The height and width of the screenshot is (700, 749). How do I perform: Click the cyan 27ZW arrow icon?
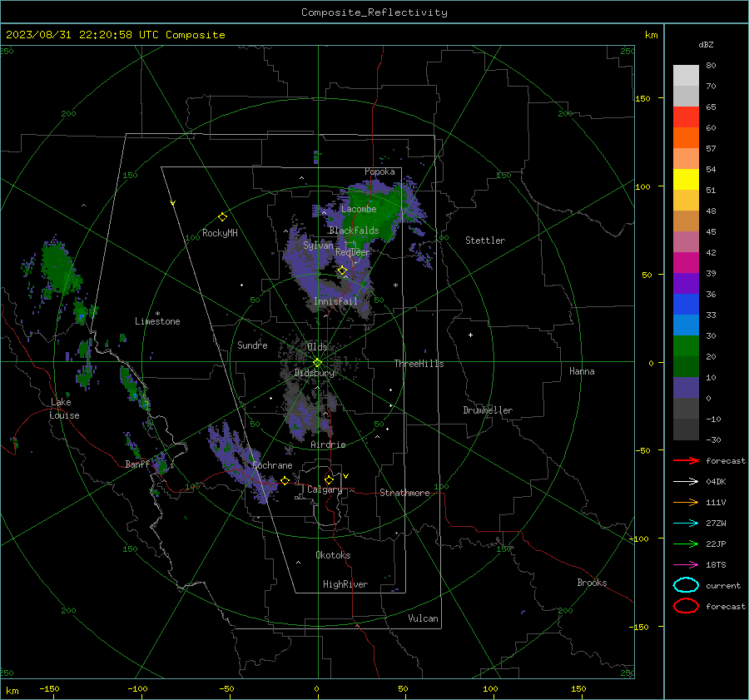[x=686, y=524]
